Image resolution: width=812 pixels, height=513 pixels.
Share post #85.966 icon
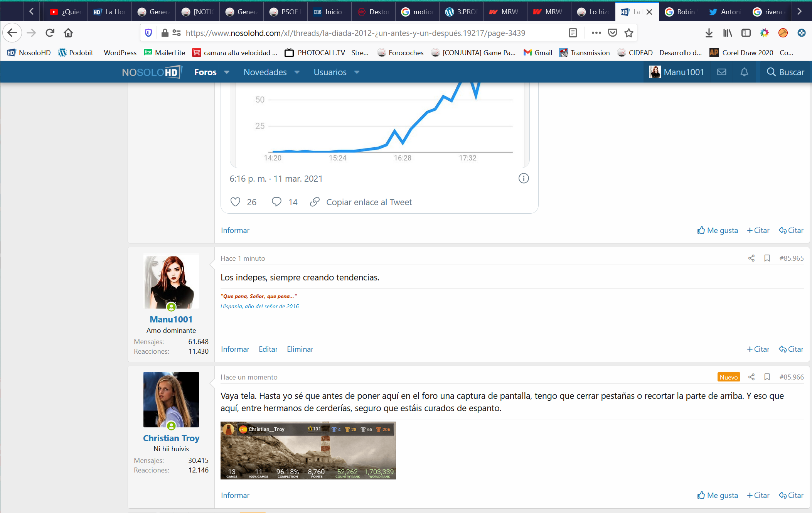point(751,377)
